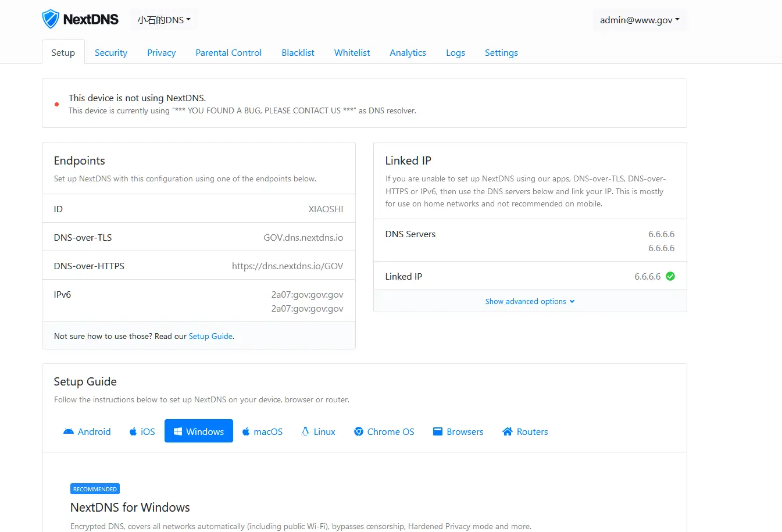782x532 pixels.
Task: Click the NextDNS brand name text
Action: (x=91, y=19)
